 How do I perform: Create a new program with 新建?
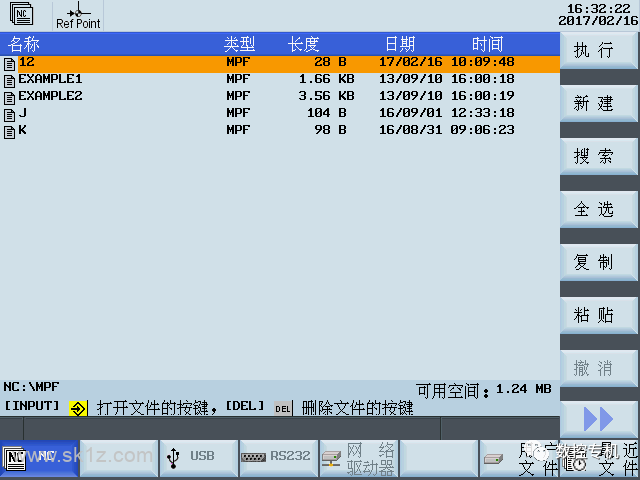[599, 103]
